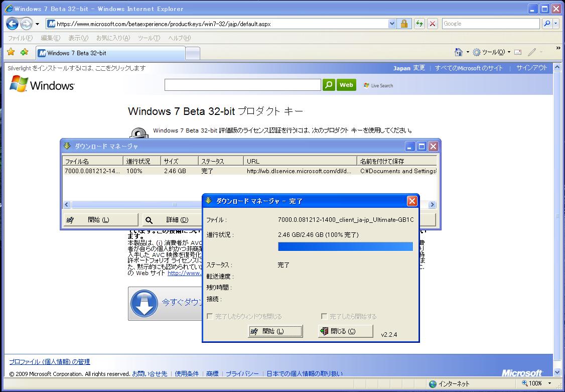Click the Live Search text field on page
Image resolution: width=565 pixels, height=392 pixels.
(x=242, y=85)
